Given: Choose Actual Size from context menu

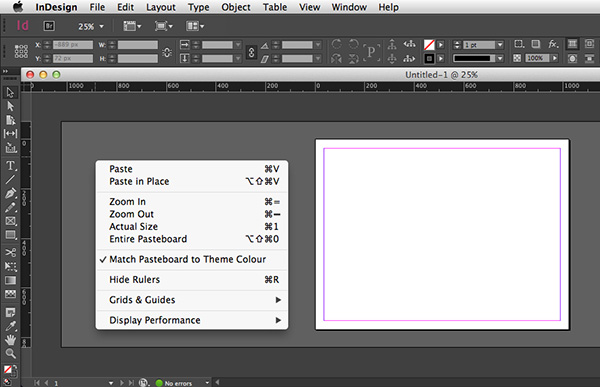Looking at the screenshot, I should tap(192, 227).
